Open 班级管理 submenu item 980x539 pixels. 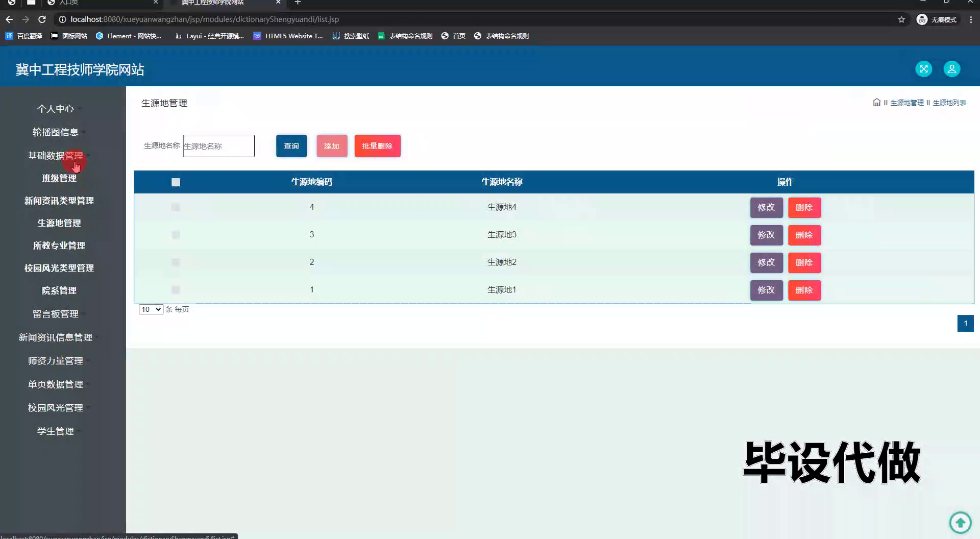pyautogui.click(x=59, y=178)
